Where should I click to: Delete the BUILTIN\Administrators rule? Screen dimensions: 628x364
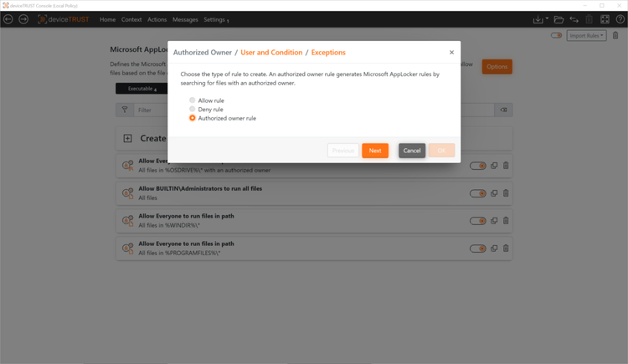click(506, 193)
